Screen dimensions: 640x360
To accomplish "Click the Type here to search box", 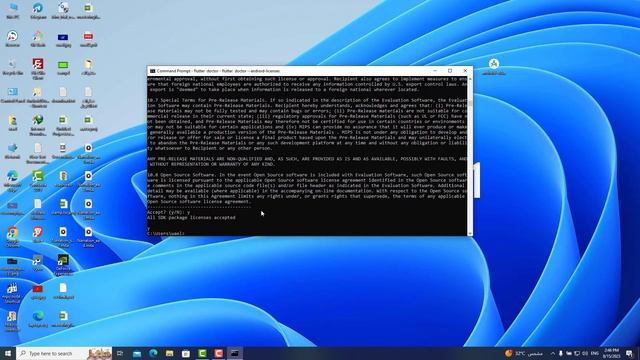I will point(64,353).
